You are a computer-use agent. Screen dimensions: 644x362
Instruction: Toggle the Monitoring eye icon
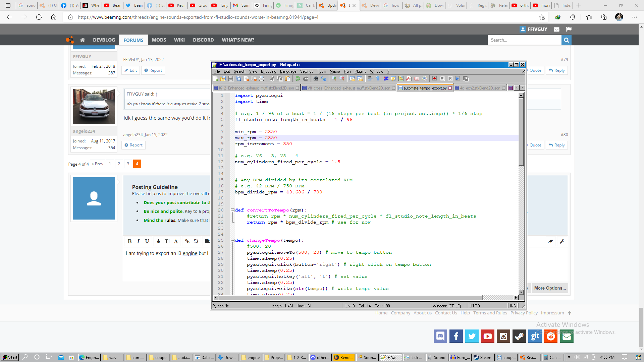pyautogui.click(x=424, y=78)
